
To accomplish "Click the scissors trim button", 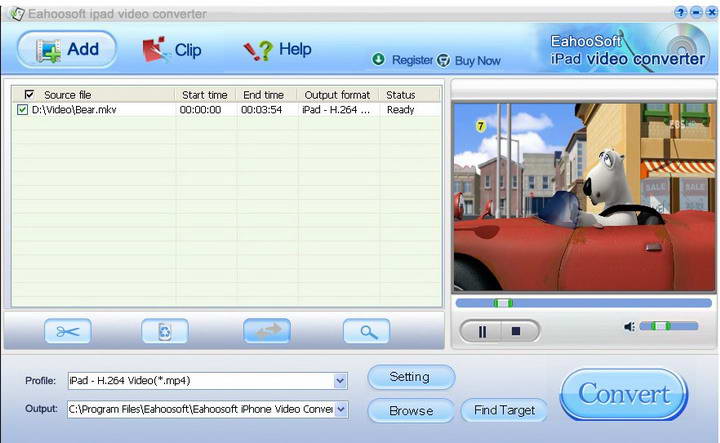I will click(x=68, y=331).
